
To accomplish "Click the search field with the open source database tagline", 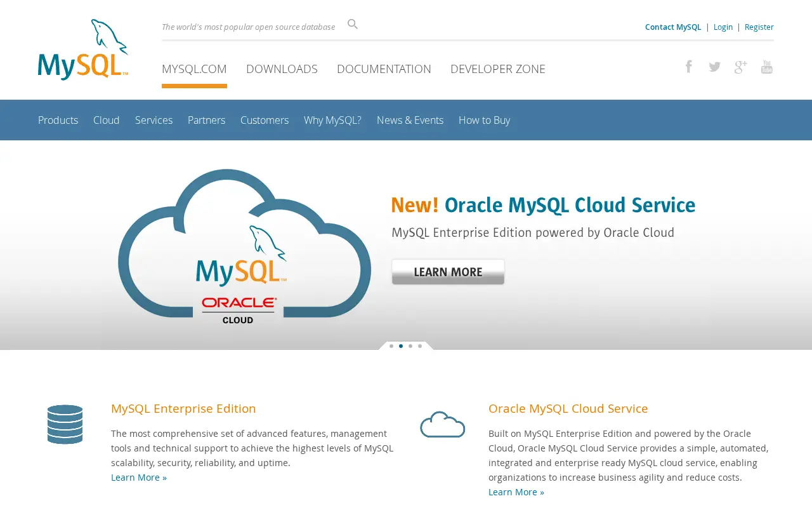I will point(249,27).
